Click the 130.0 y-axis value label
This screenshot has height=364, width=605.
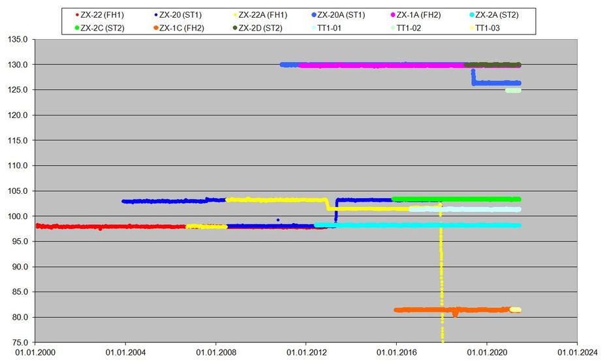click(x=18, y=65)
